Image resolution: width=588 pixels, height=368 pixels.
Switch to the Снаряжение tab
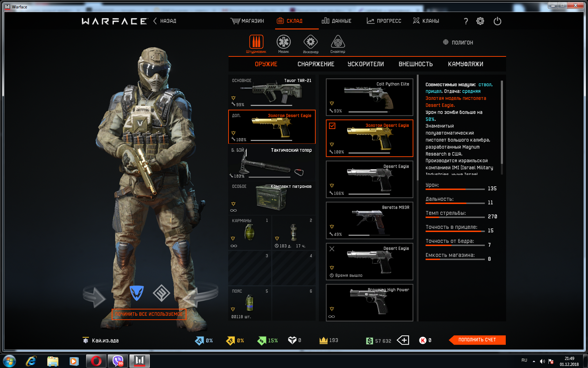(316, 64)
